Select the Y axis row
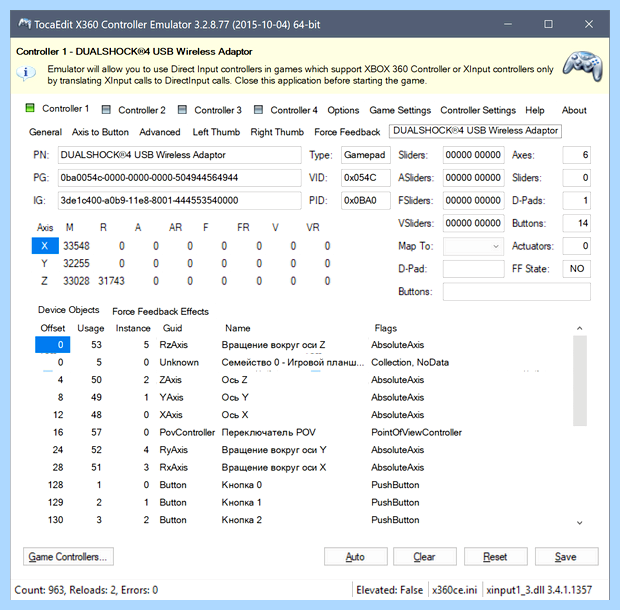The height and width of the screenshot is (610, 620). tap(181, 263)
